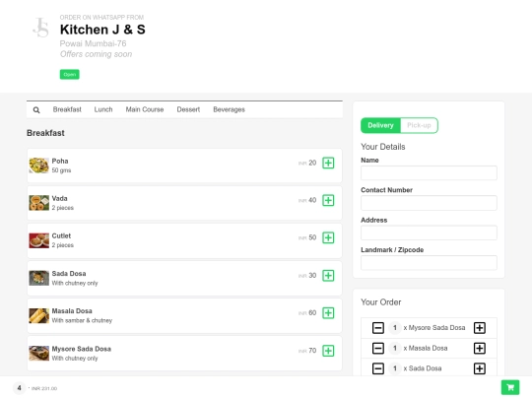Go to the Lunch category tab
This screenshot has height=399, width=532.
(x=103, y=109)
